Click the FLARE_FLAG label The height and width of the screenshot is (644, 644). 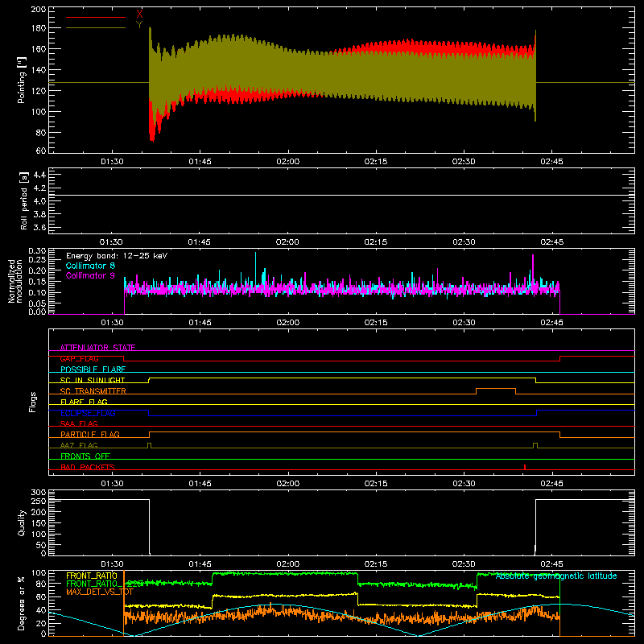[84, 402]
